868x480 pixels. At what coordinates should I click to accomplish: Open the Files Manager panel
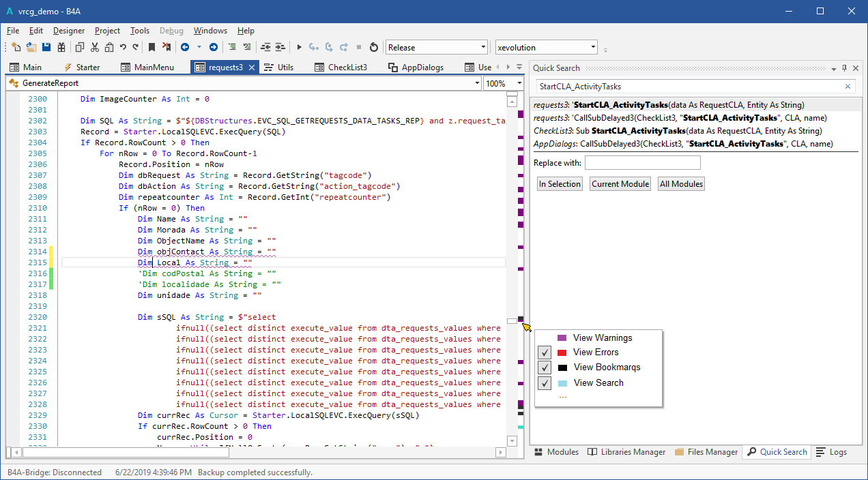click(x=708, y=452)
